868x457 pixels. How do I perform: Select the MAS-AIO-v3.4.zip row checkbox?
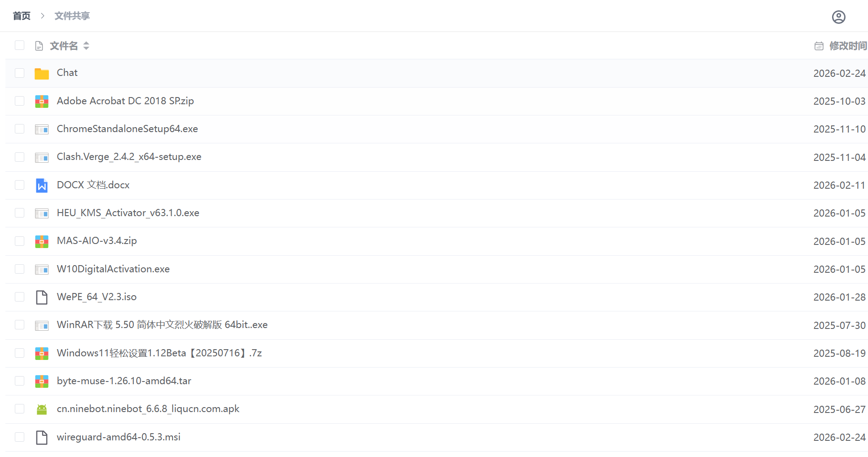click(19, 241)
